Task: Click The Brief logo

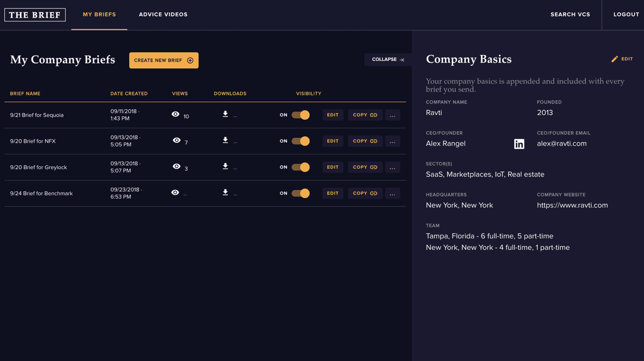Action: [x=35, y=15]
